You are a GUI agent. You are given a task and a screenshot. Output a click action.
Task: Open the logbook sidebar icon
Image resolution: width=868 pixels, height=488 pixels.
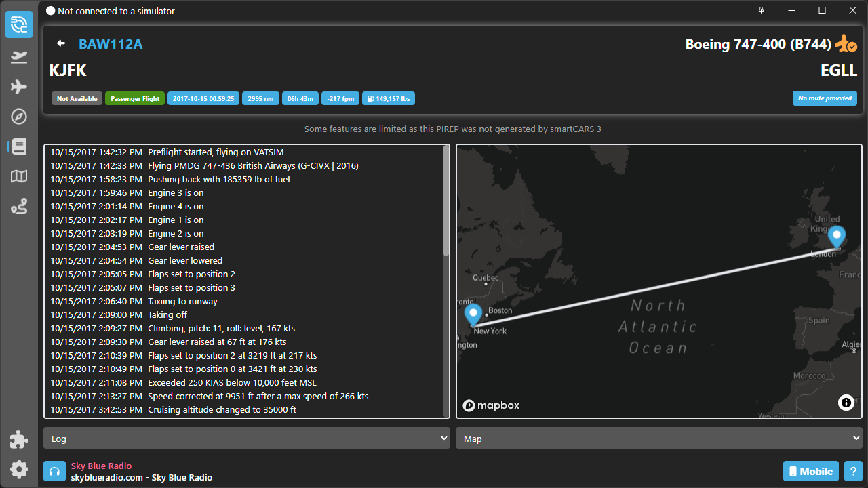pyautogui.click(x=19, y=146)
